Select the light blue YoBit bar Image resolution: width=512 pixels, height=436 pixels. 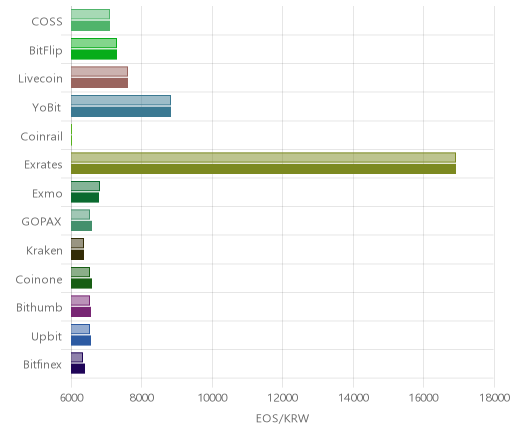pos(121,100)
